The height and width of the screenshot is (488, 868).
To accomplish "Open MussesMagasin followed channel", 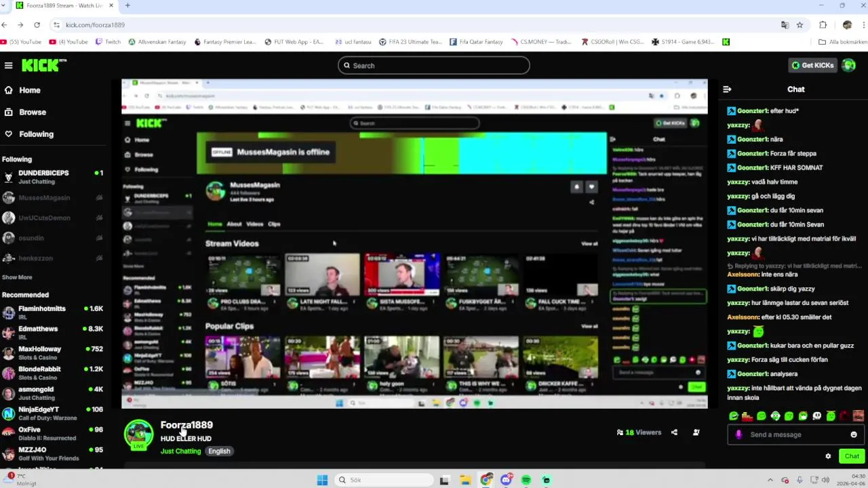I will tap(53, 198).
